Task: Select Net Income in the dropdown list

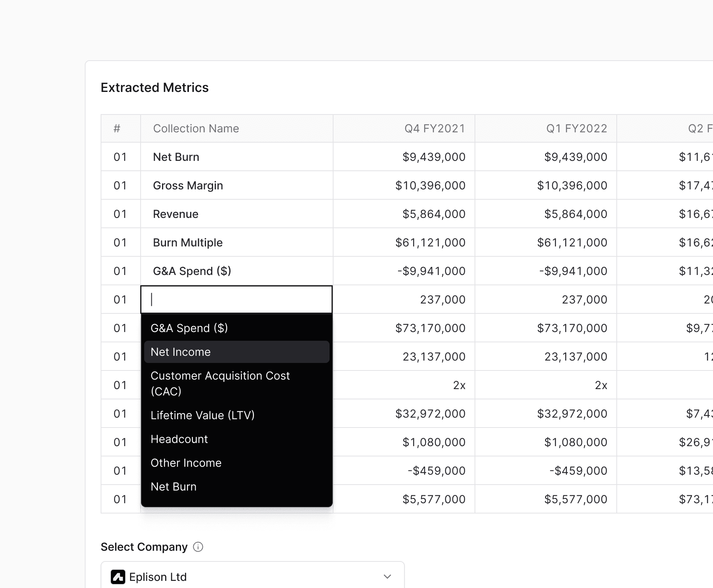Action: pos(237,352)
